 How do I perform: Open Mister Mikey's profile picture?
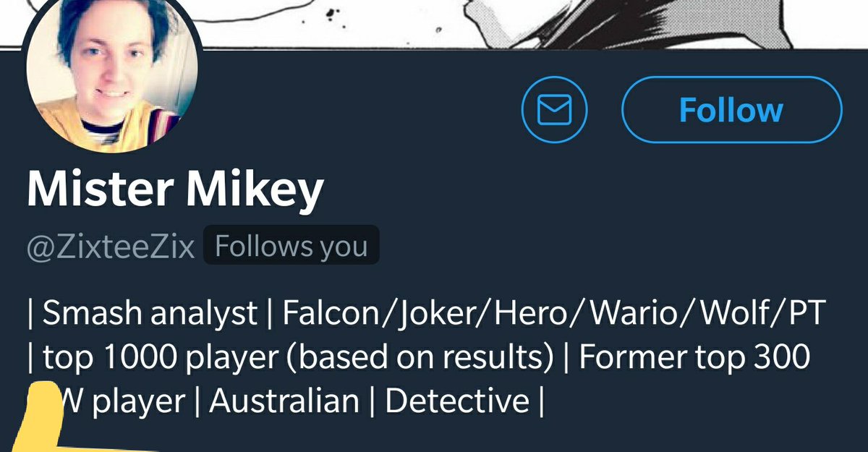(112, 74)
